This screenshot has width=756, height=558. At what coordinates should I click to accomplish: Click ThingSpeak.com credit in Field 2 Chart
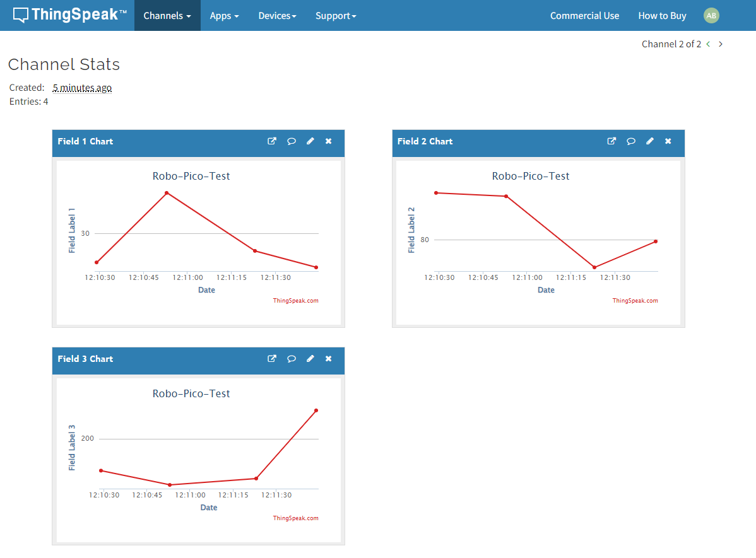click(x=635, y=301)
